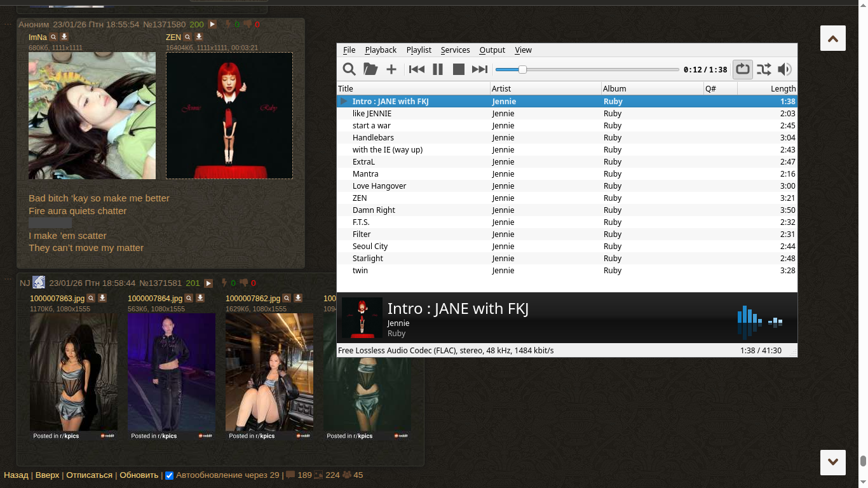Open the Playback menu
The width and height of the screenshot is (868, 488).
point(381,50)
